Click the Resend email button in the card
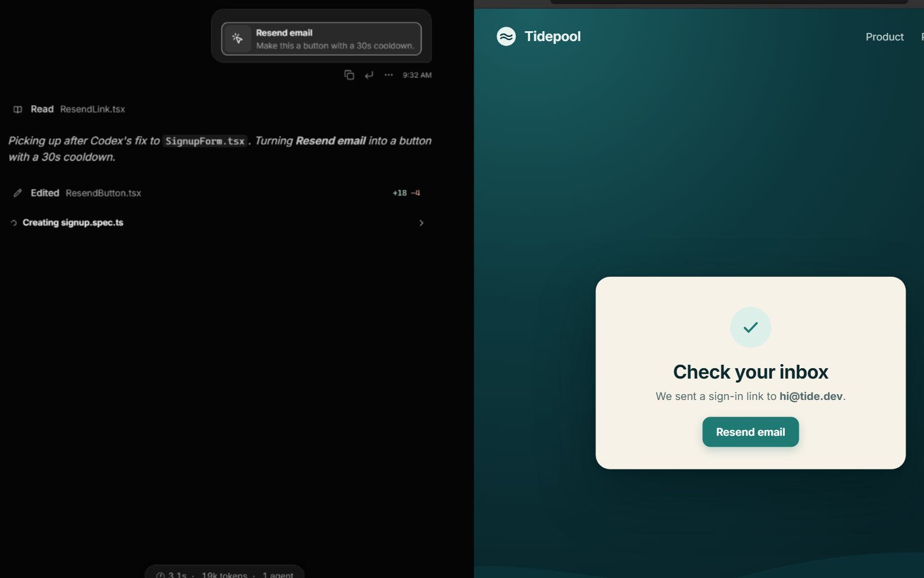 pyautogui.click(x=750, y=432)
